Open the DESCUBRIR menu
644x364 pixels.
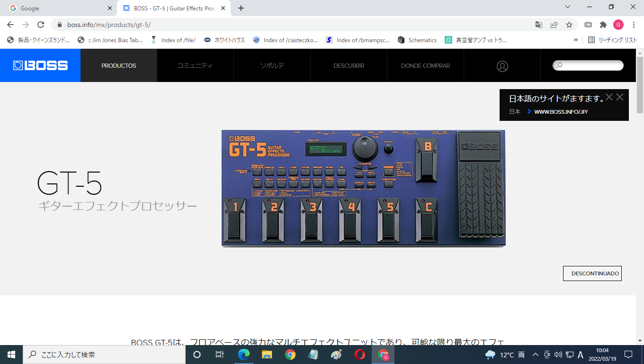coord(349,65)
